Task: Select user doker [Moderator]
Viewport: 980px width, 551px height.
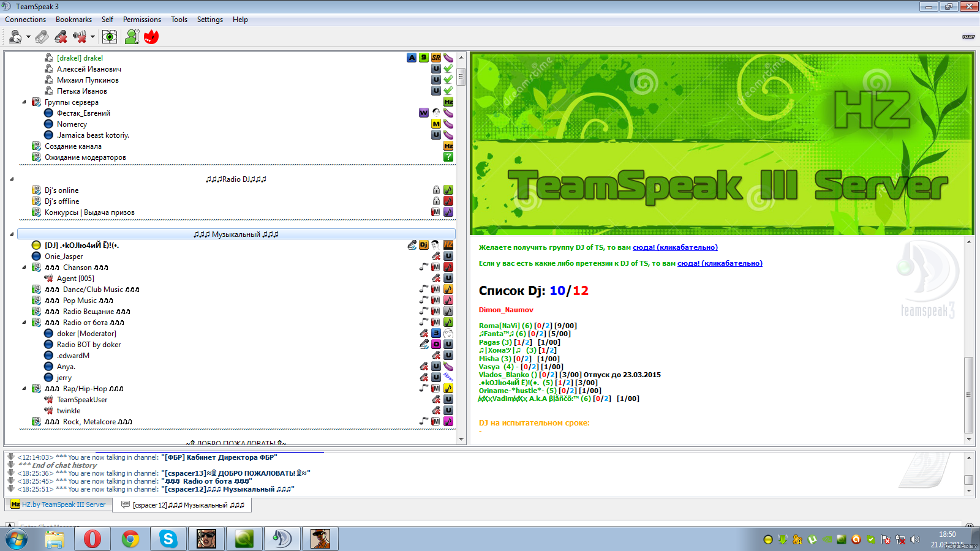Action: coord(86,334)
